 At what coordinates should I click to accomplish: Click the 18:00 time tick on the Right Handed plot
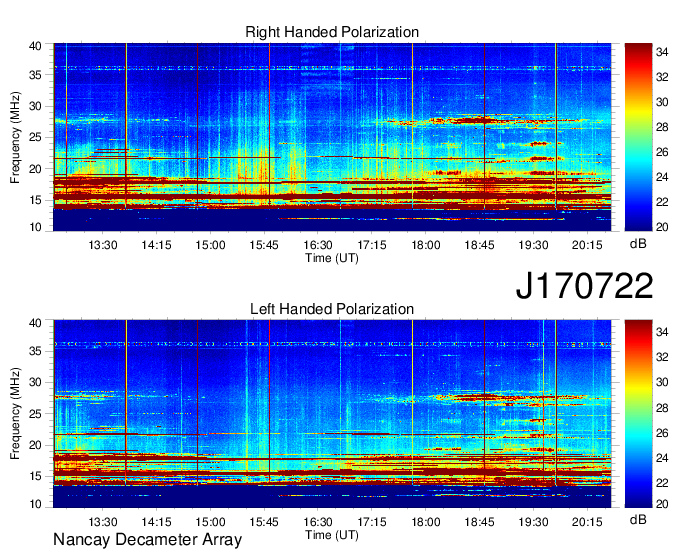pos(425,245)
